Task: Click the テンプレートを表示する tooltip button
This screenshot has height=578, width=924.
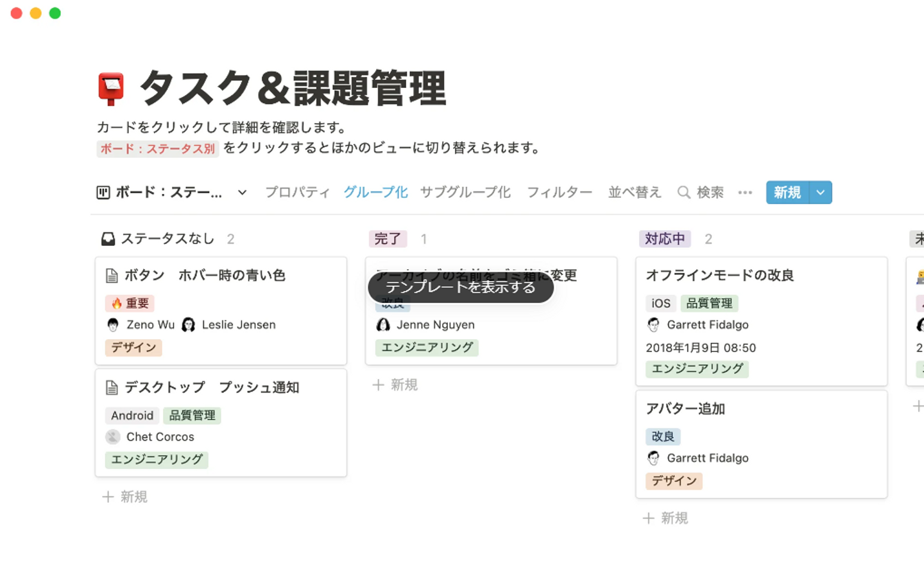Action: [461, 288]
